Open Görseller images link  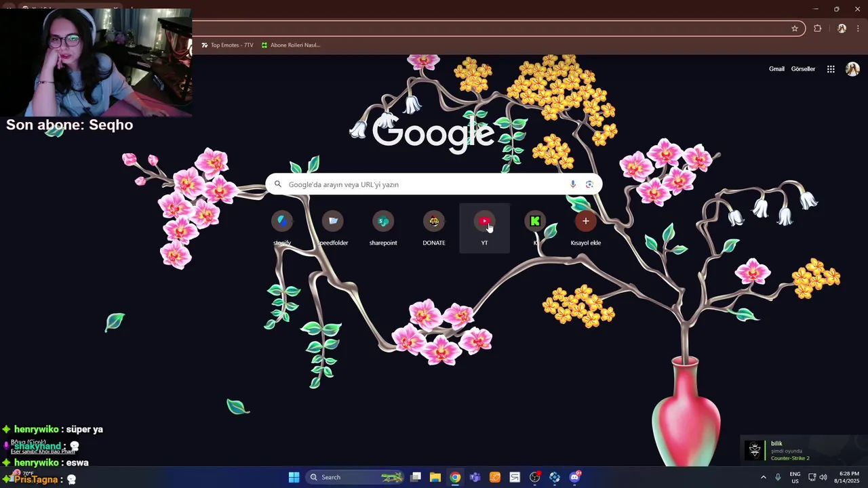(803, 69)
